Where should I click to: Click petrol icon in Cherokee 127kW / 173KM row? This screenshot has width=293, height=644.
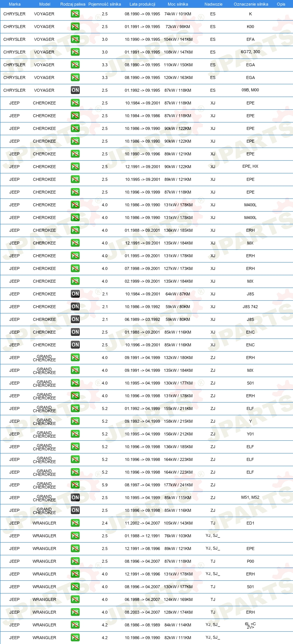(x=75, y=268)
